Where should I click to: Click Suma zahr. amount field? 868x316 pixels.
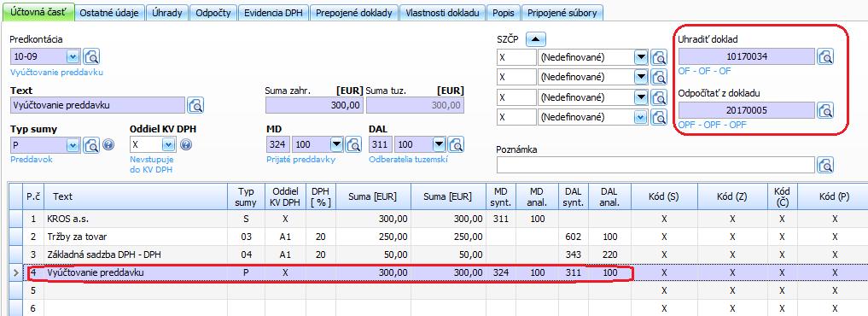[314, 105]
